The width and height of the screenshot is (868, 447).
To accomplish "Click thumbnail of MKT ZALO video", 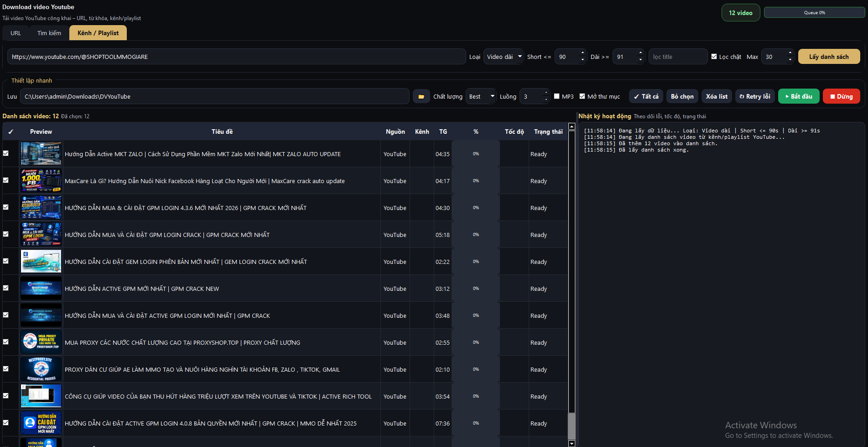I will click(41, 153).
